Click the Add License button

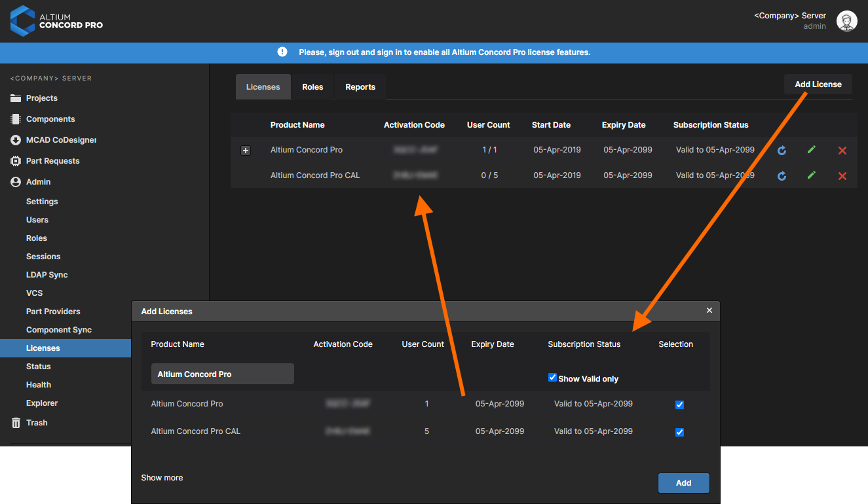pos(818,84)
